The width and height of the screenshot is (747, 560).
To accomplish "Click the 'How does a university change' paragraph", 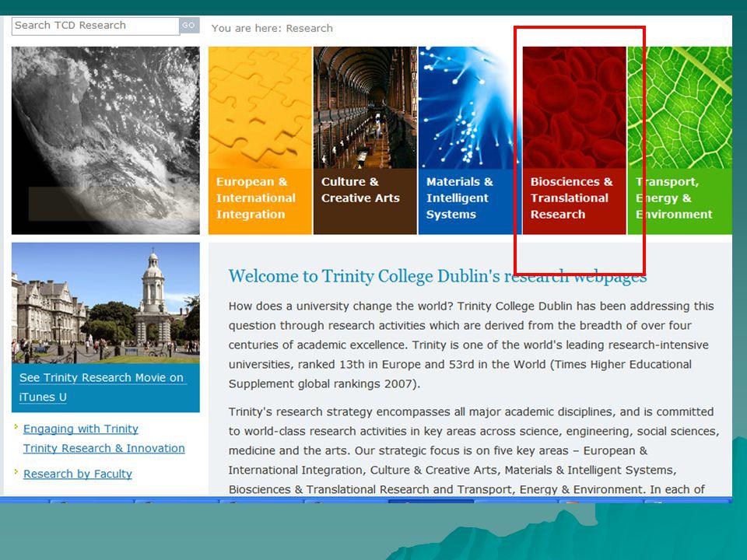I will (x=472, y=345).
